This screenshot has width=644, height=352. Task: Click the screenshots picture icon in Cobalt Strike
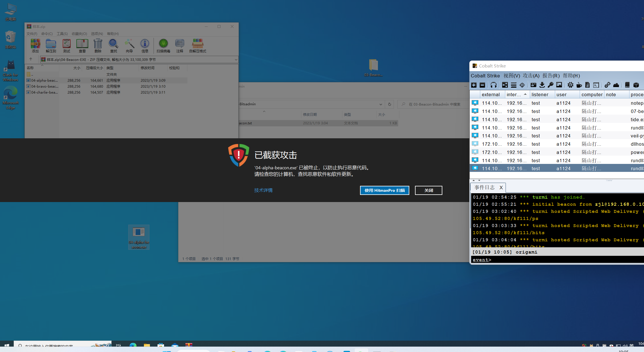coord(559,85)
